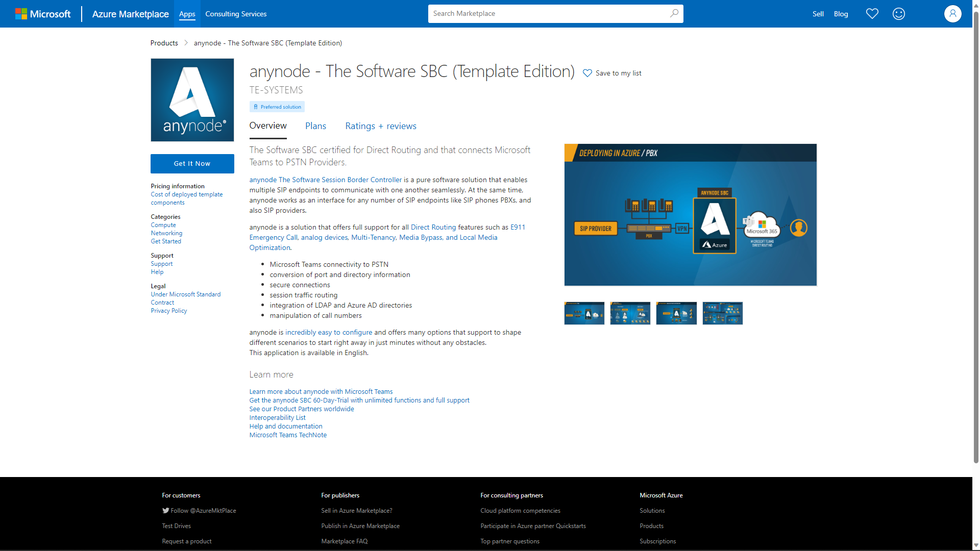
Task: Open the anynode SBC 60-Day-Trial link
Action: coord(359,400)
